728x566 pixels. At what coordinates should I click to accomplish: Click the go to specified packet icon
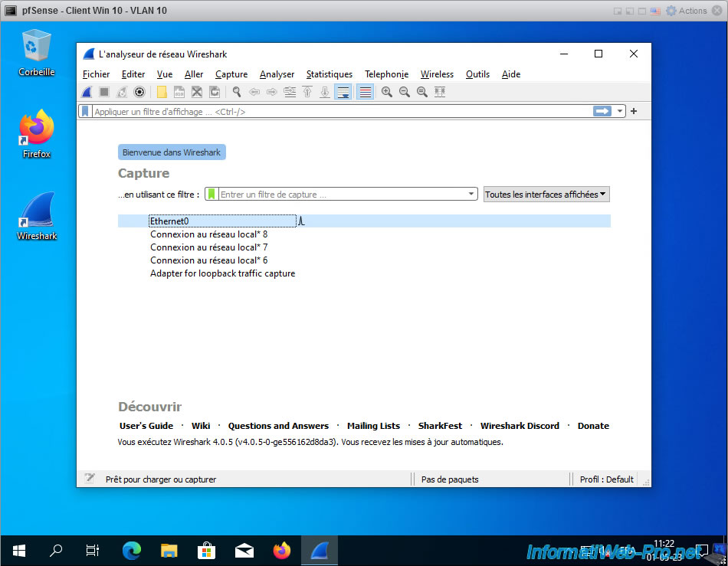tap(290, 92)
